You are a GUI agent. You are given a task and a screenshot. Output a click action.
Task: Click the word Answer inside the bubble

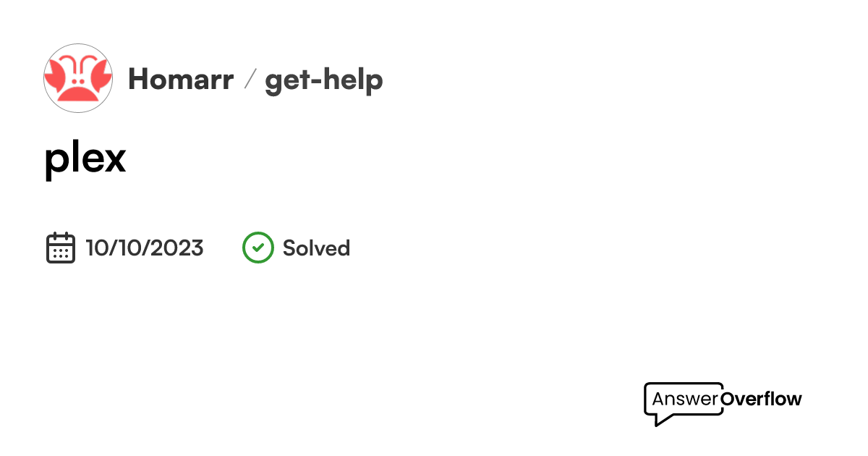point(685,399)
